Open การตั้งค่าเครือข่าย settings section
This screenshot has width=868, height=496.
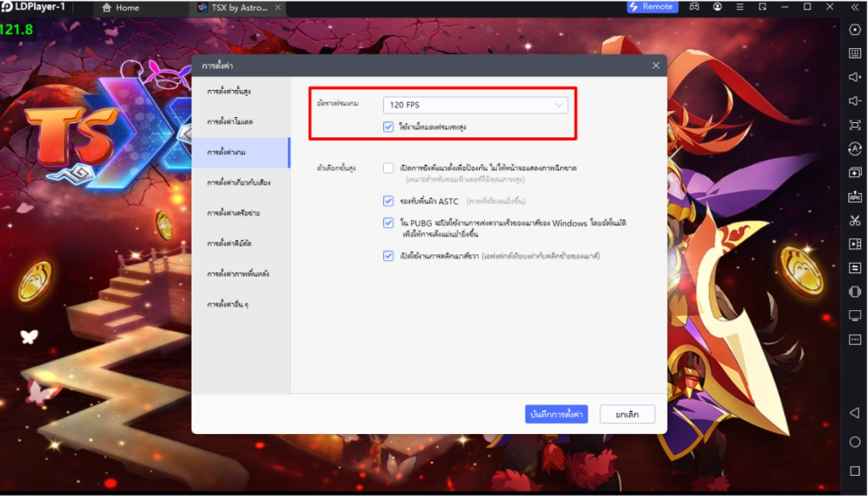241,213
